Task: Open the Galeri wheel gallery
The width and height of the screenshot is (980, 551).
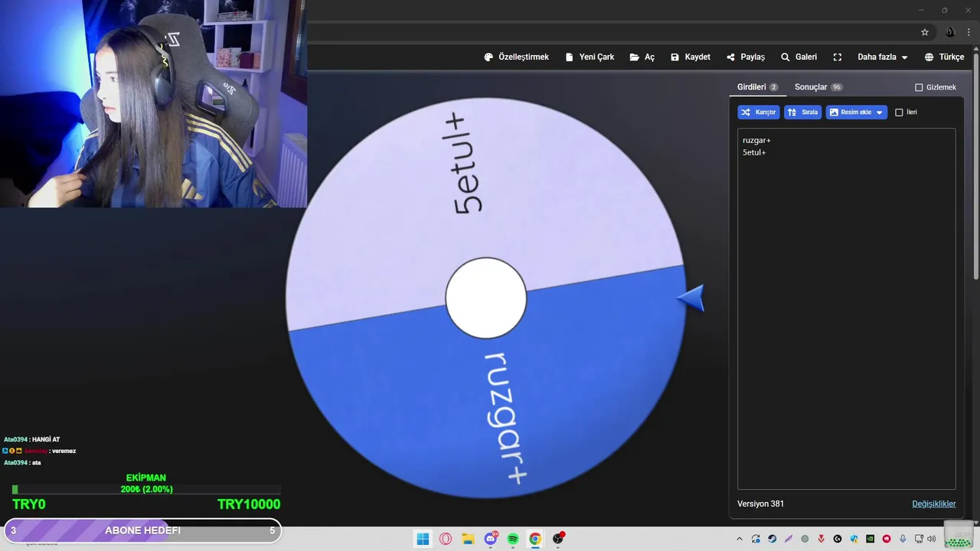Action: 799,57
